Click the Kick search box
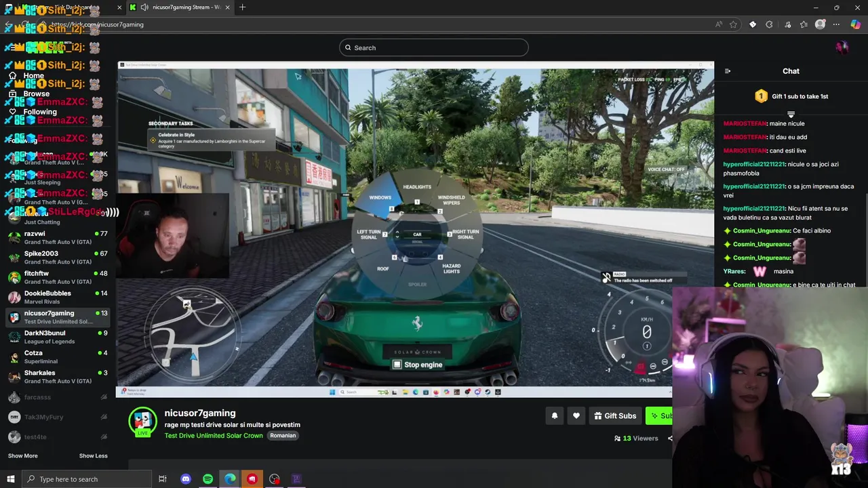Viewport: 868px width, 488px height. click(434, 47)
